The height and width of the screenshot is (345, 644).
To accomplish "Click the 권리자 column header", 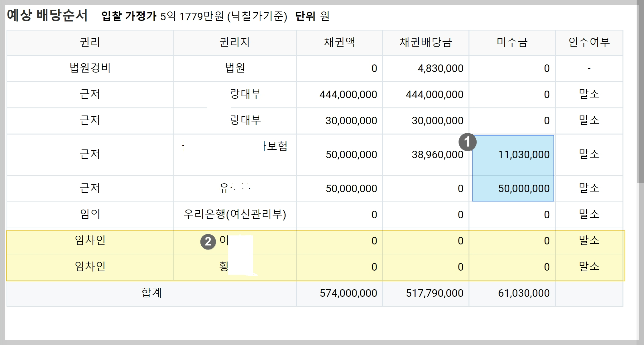I will (235, 42).
